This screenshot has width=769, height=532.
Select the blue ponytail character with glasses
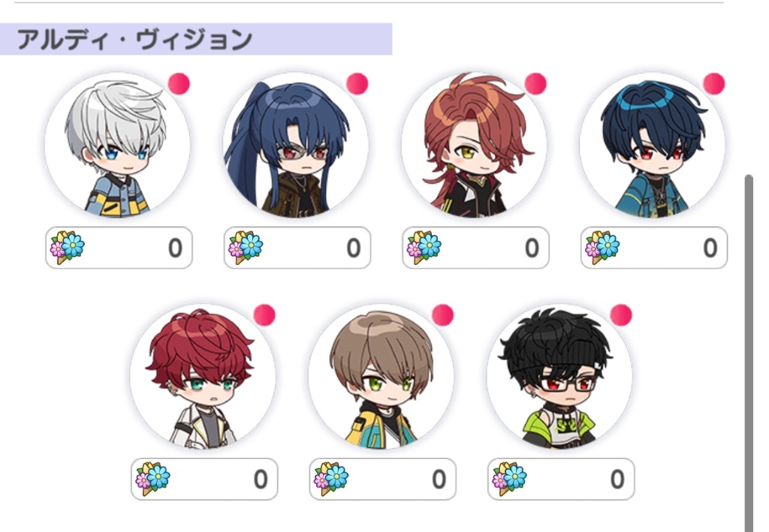point(296,145)
